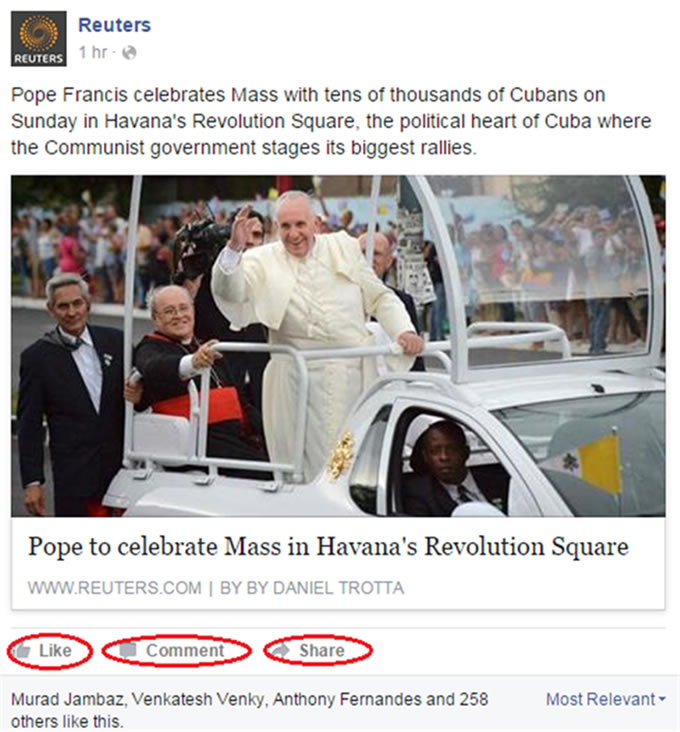Click the Reuters logo avatar
The height and width of the screenshot is (732, 680).
(x=39, y=39)
